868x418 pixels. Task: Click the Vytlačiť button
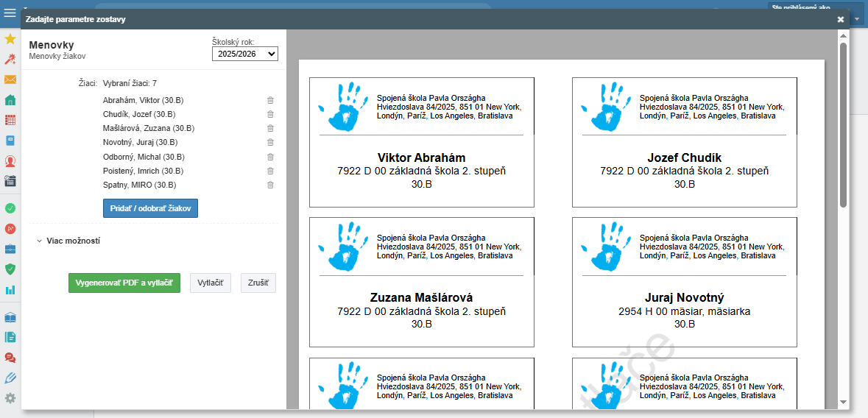(211, 283)
